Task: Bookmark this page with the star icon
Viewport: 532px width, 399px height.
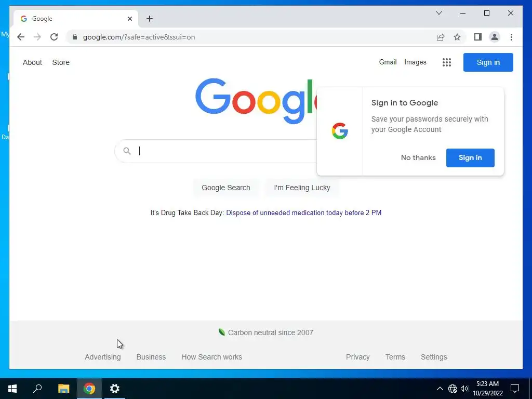Action: pos(457,37)
